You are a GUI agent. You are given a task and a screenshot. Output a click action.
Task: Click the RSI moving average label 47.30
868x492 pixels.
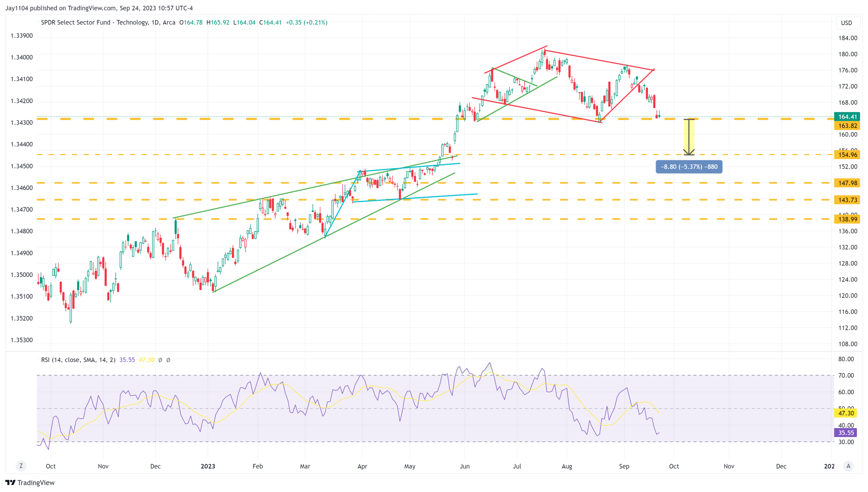pos(846,413)
